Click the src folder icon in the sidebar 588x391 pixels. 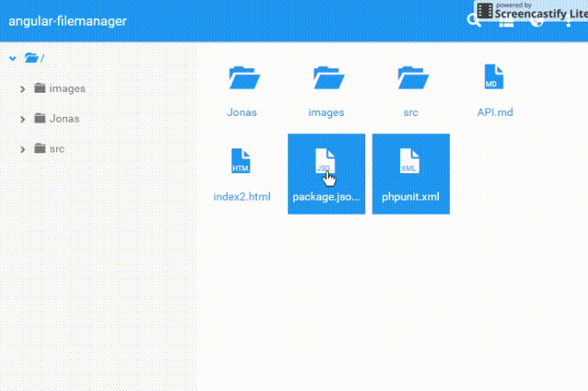(40, 148)
